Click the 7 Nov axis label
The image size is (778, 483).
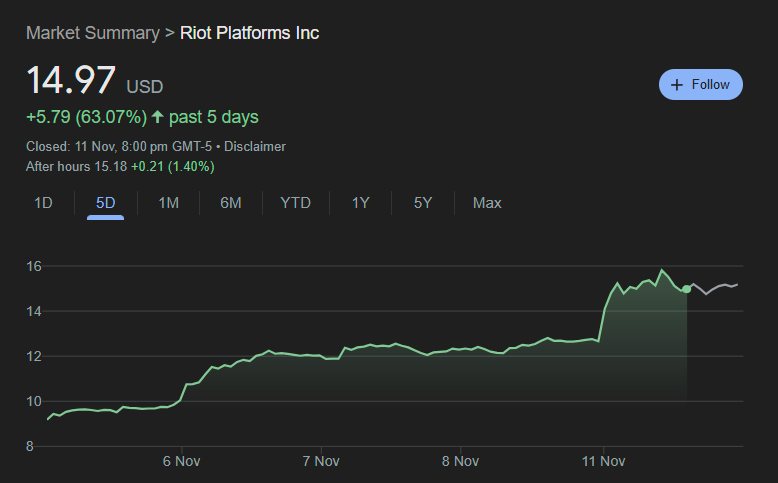point(321,461)
